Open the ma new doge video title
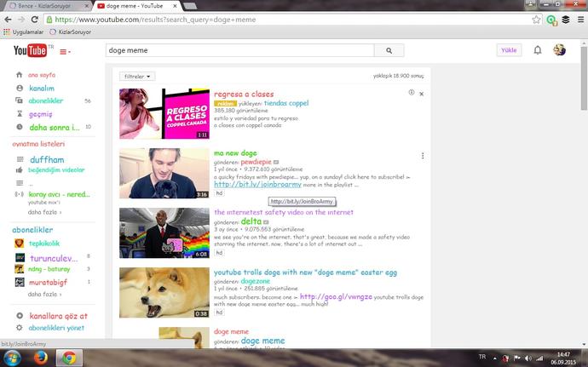588x367 pixels. 235,152
